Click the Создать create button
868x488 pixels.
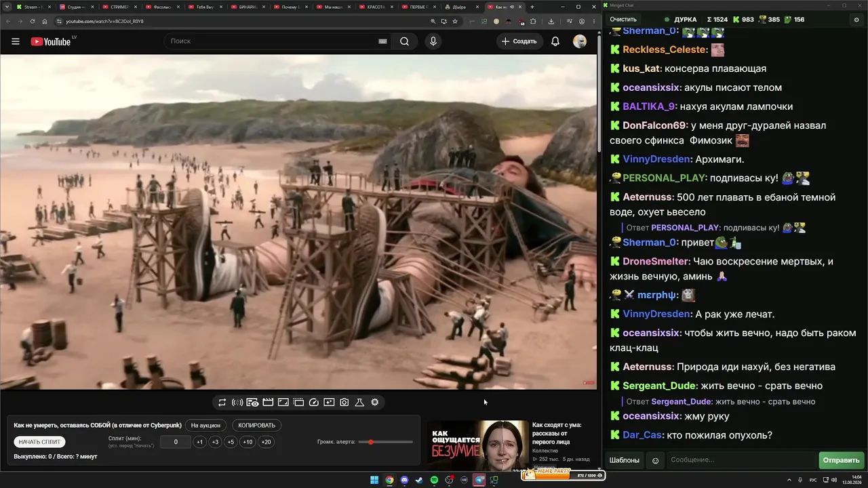[519, 41]
